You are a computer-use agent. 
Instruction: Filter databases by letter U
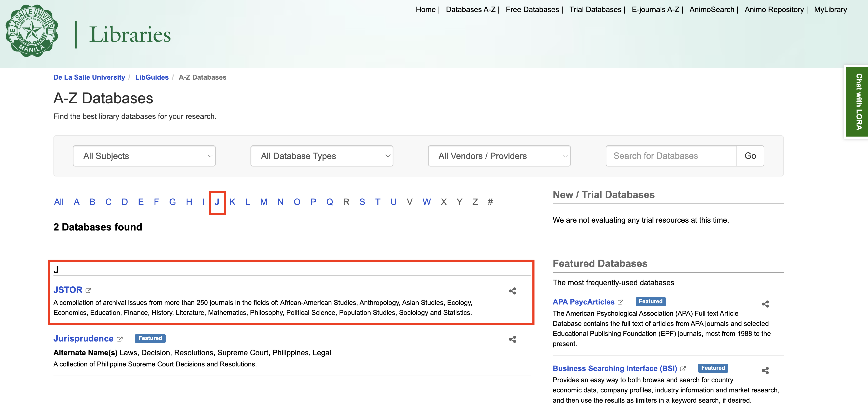(x=394, y=202)
